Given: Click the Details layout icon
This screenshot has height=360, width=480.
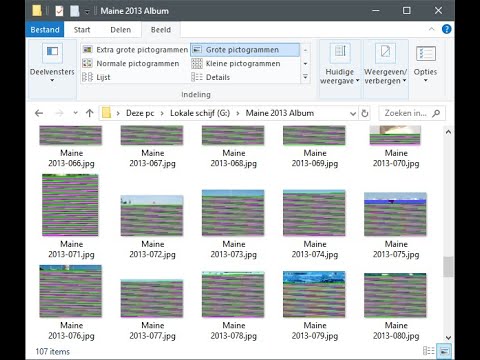Looking at the screenshot, I should pyautogui.click(x=197, y=77).
